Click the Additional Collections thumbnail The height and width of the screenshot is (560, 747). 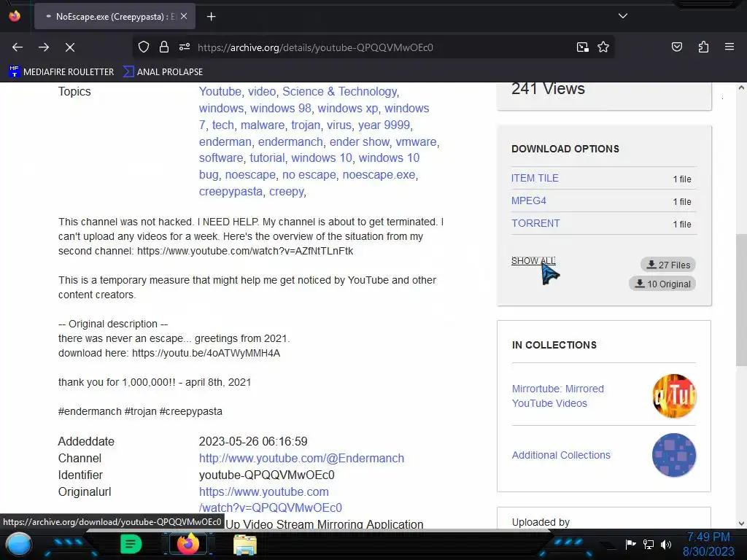point(674,455)
